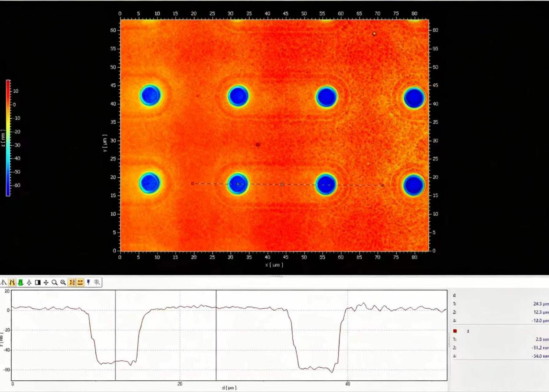
Task: Click the magnifier zoom-in icon with plus
Action: tap(63, 282)
